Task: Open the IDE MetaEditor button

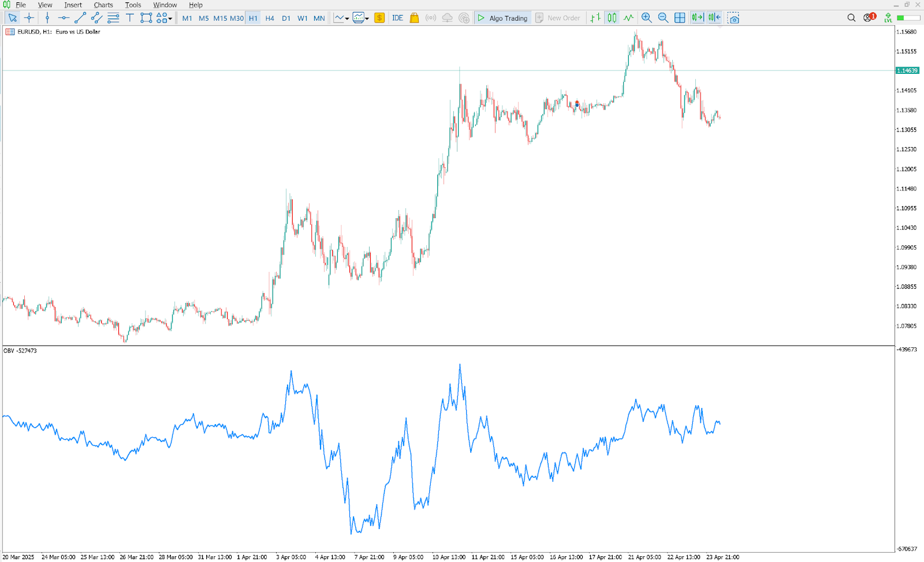Action: [397, 18]
